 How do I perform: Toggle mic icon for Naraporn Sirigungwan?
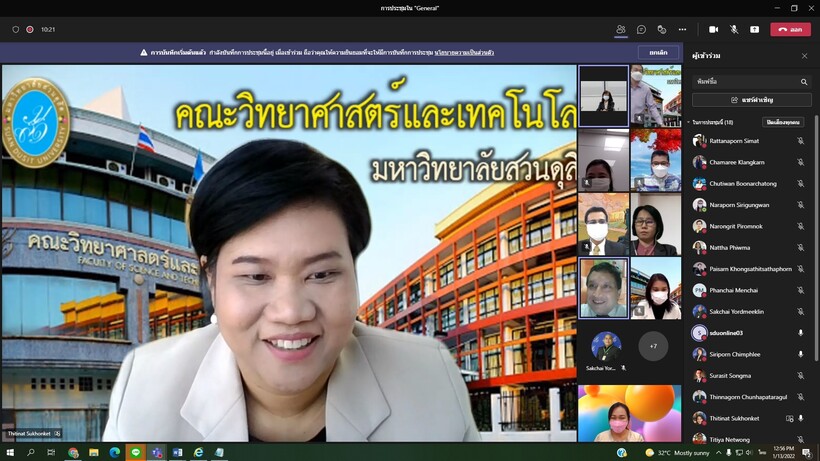(x=800, y=205)
